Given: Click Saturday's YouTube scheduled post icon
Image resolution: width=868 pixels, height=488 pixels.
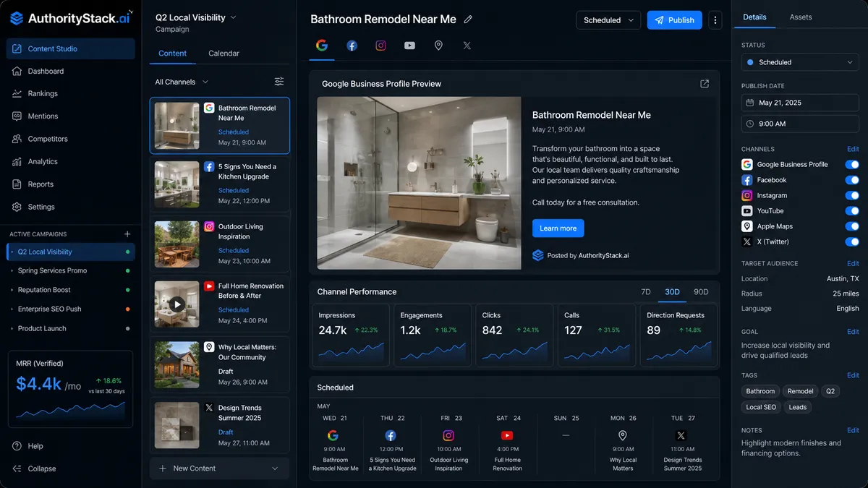Looking at the screenshot, I should pyautogui.click(x=507, y=435).
